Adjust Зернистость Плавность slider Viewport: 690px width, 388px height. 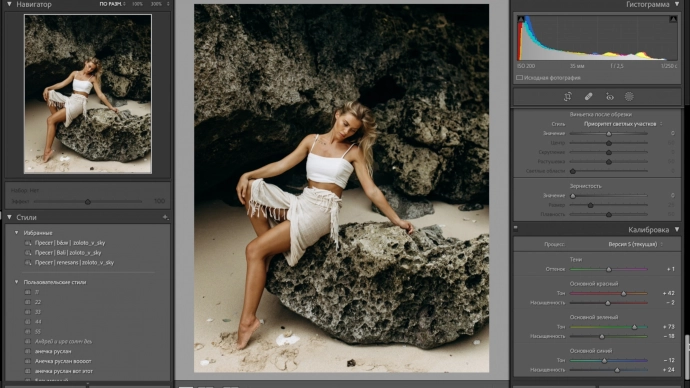pyautogui.click(x=609, y=215)
